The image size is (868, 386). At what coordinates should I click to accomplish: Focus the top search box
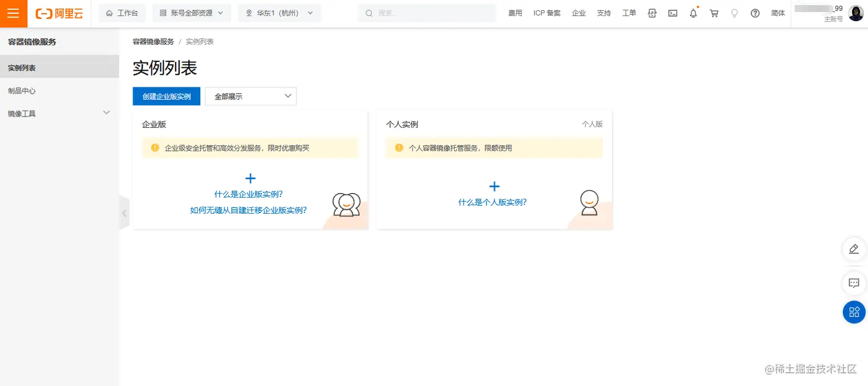(427, 13)
